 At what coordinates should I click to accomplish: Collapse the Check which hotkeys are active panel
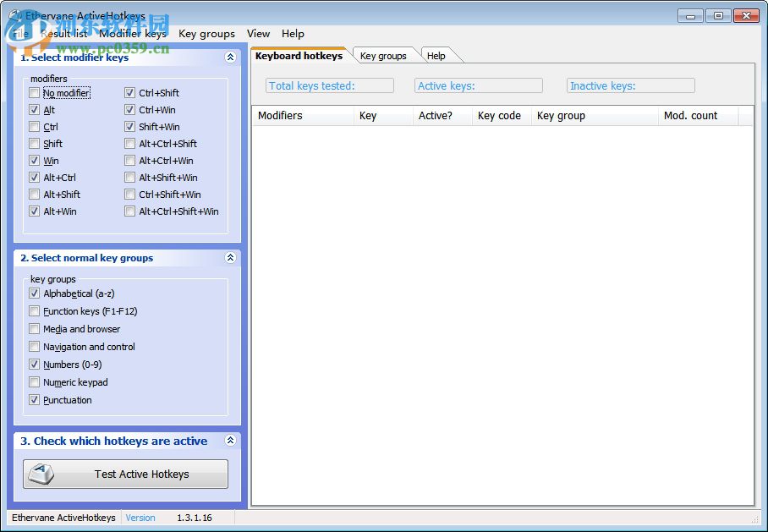(230, 441)
